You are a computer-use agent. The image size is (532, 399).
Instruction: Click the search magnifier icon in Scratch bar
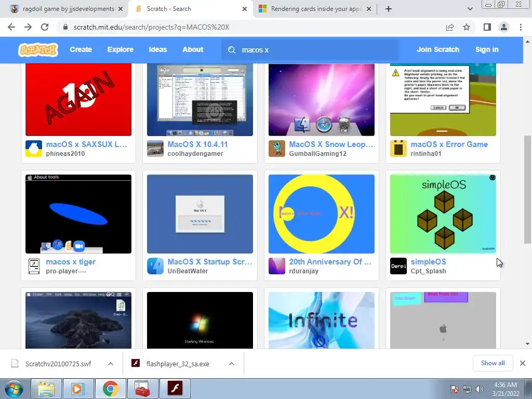coord(232,50)
